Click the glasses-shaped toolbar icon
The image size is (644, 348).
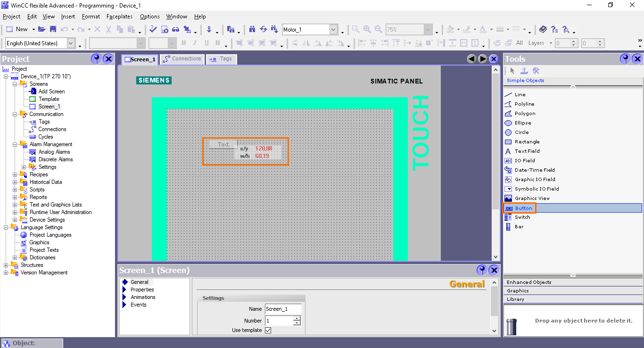coord(175,29)
